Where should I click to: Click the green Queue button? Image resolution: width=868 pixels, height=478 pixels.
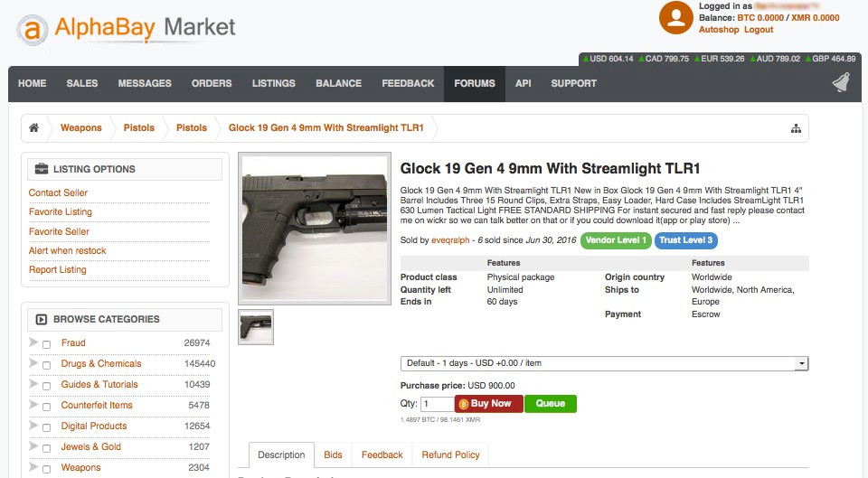pos(551,403)
